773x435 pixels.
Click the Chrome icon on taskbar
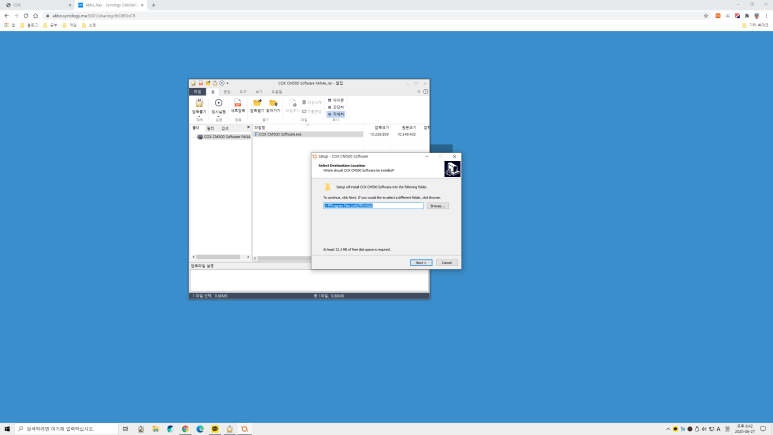[185, 429]
